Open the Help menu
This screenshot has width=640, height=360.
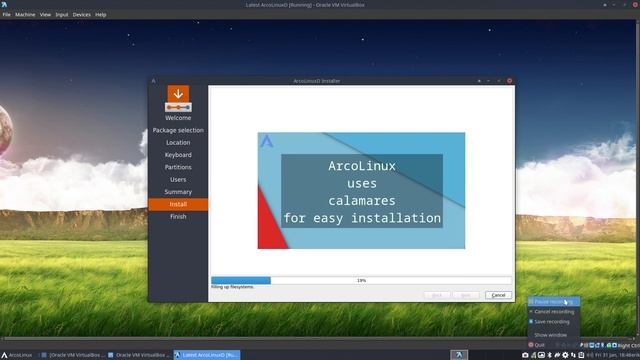click(100, 15)
